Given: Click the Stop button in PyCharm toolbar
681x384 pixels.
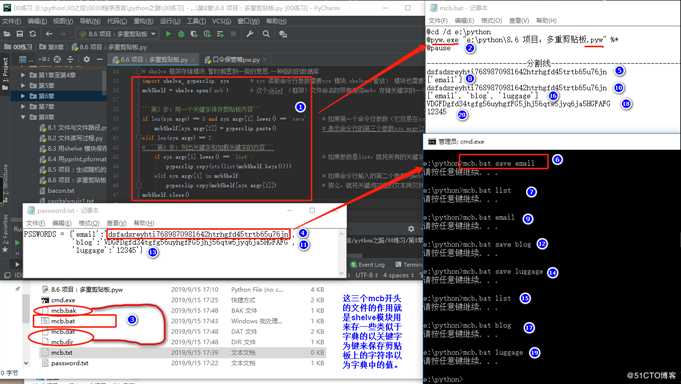Looking at the screenshot, I should point(233,34).
